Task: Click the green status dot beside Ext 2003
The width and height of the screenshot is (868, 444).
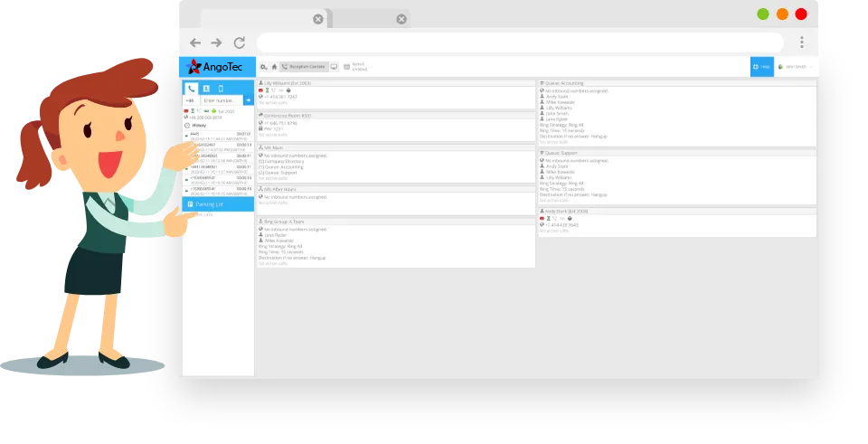Action: [x=213, y=111]
